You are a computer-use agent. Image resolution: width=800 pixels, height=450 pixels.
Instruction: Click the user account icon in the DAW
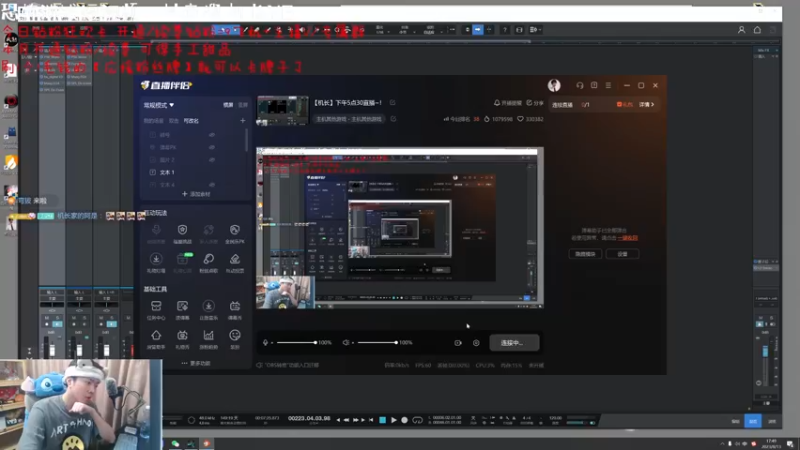(741, 30)
